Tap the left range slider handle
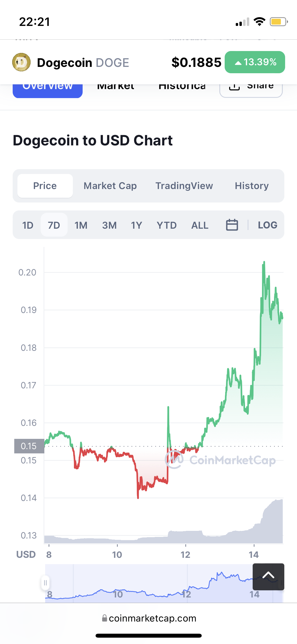This screenshot has height=644, width=297. coord(45,583)
